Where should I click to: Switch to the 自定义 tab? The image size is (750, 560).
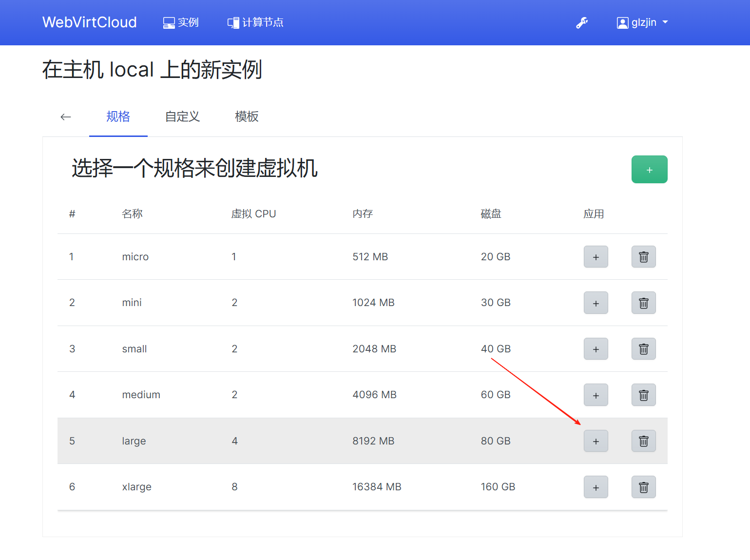coord(183,116)
